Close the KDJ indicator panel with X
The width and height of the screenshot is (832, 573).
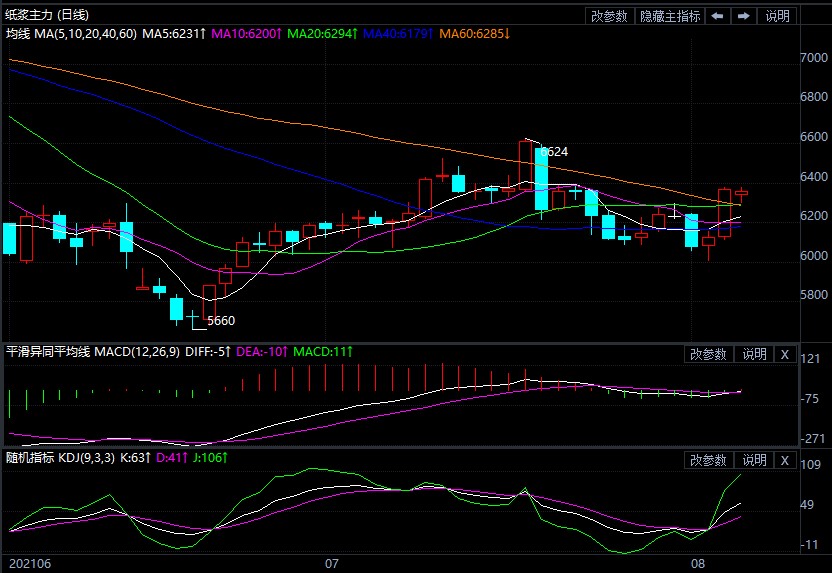(785, 460)
